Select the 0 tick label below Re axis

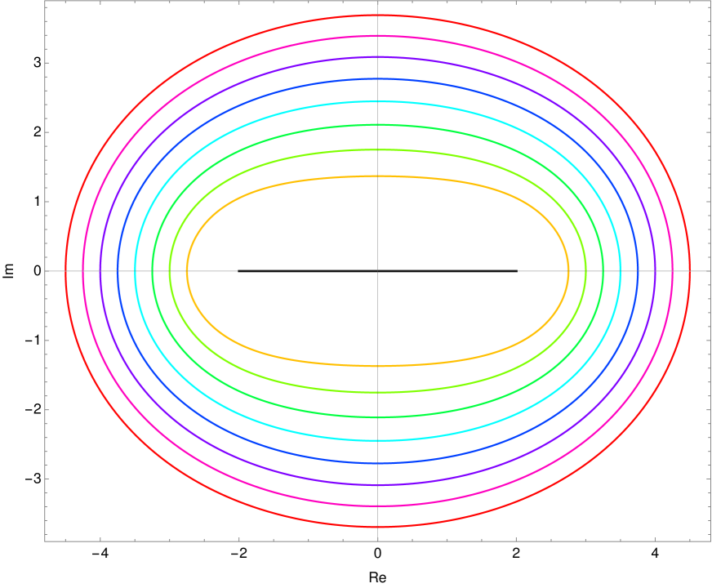click(377, 554)
